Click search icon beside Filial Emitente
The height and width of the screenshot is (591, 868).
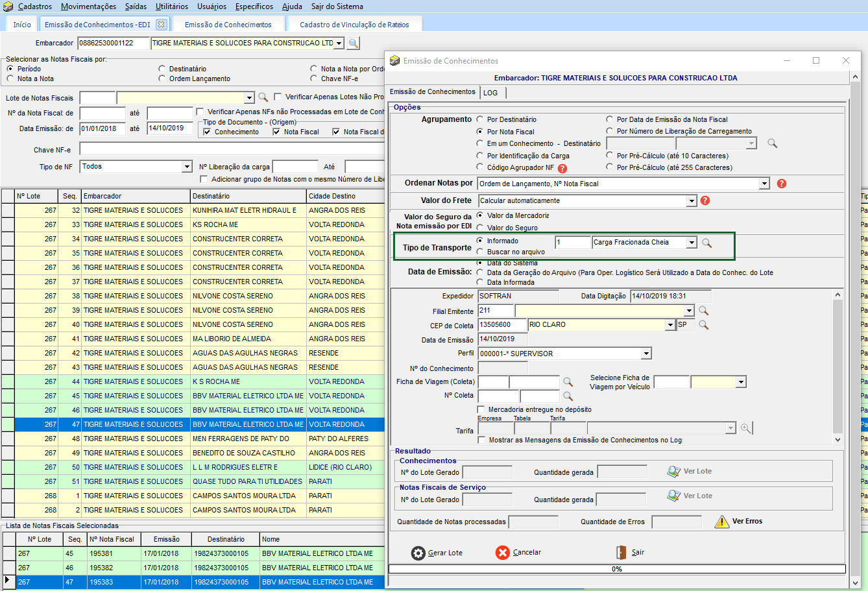point(703,311)
